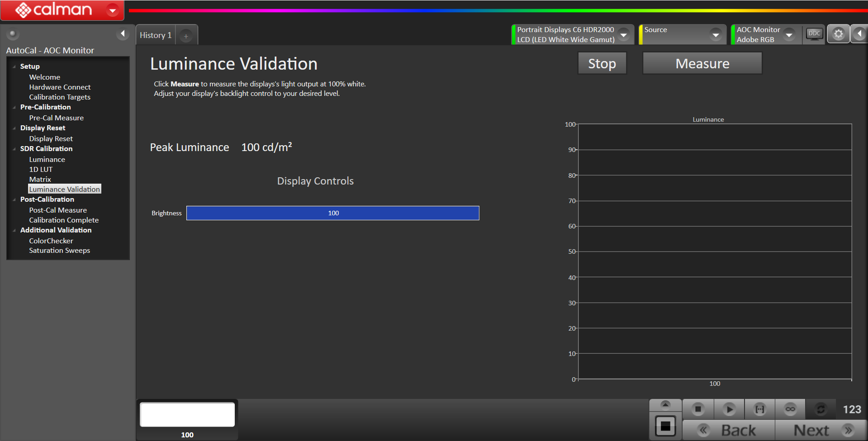Image resolution: width=868 pixels, height=441 pixels.
Task: Add a new history tab
Action: 186,36
